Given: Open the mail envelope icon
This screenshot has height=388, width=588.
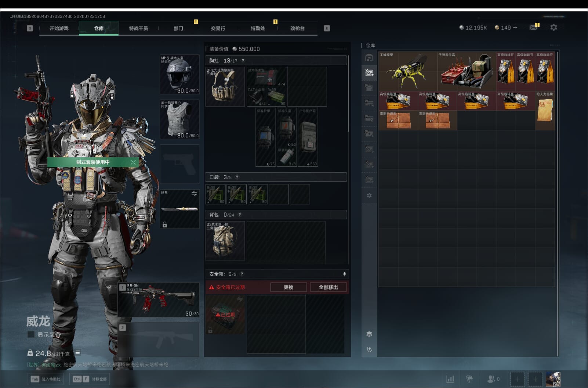Looking at the screenshot, I should pos(533,28).
